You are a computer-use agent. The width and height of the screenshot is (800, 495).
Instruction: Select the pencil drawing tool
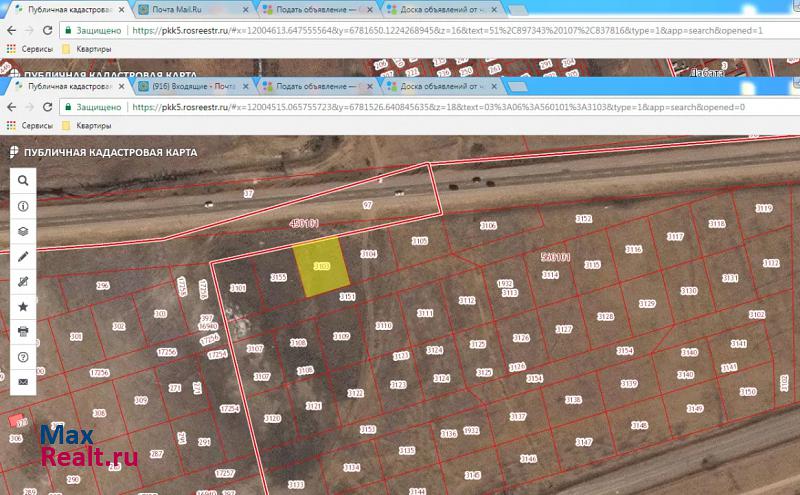[x=23, y=256]
